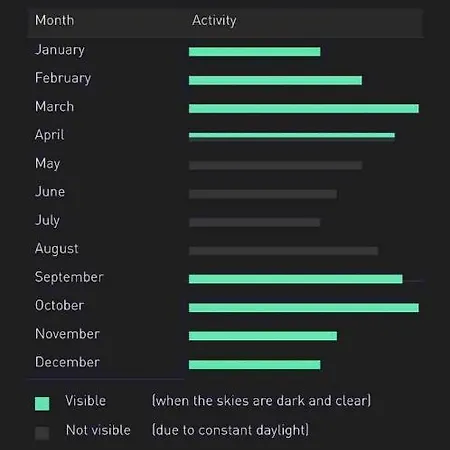
Task: Click the gray August activity bar
Action: point(283,251)
